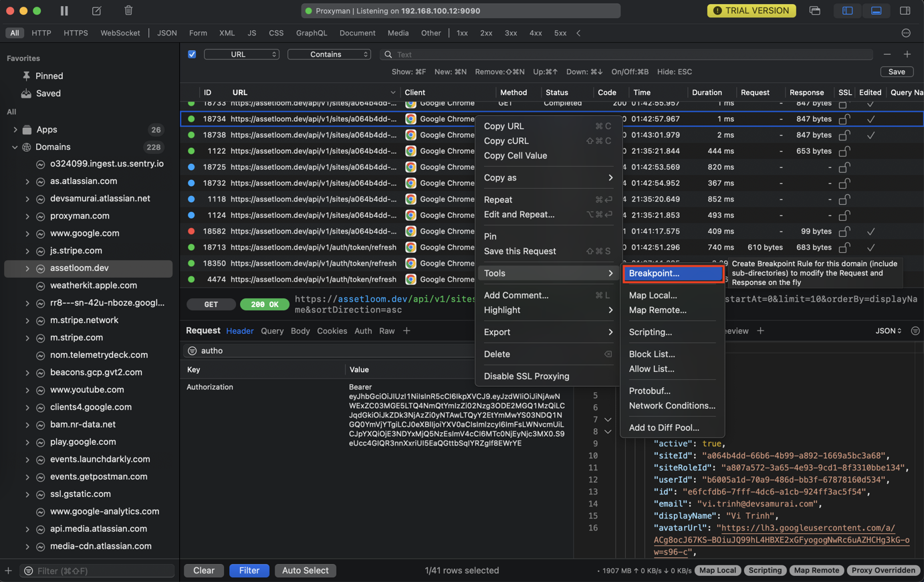The height and width of the screenshot is (582, 924).
Task: Expand the Apps tree group
Action: (15, 130)
